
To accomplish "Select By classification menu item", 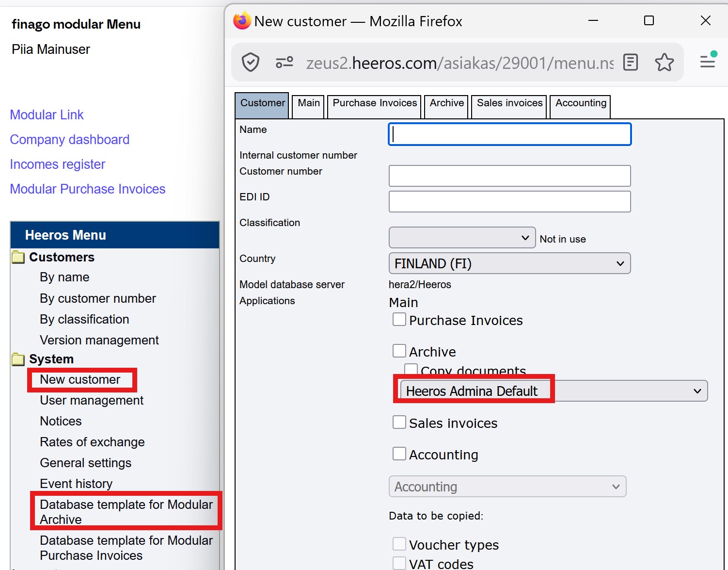I will (84, 319).
